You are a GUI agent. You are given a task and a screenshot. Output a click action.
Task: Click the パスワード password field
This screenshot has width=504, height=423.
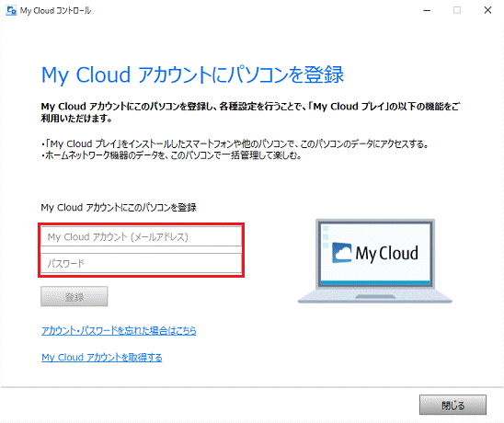click(x=141, y=263)
